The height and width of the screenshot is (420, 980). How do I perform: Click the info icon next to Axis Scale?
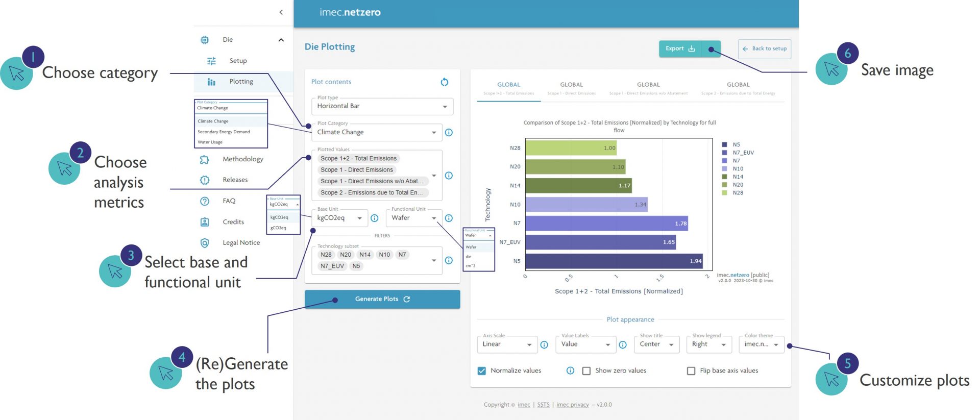(x=544, y=345)
